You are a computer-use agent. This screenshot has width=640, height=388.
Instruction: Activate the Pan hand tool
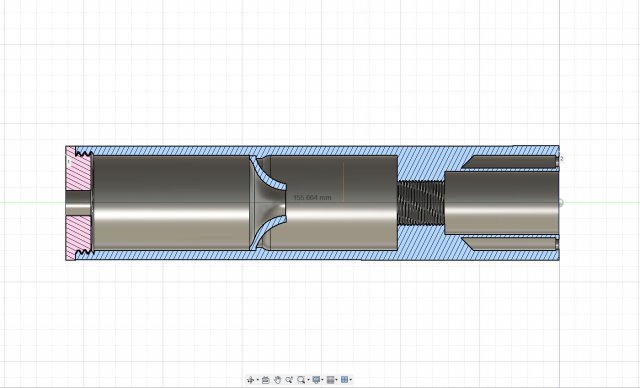pyautogui.click(x=278, y=380)
